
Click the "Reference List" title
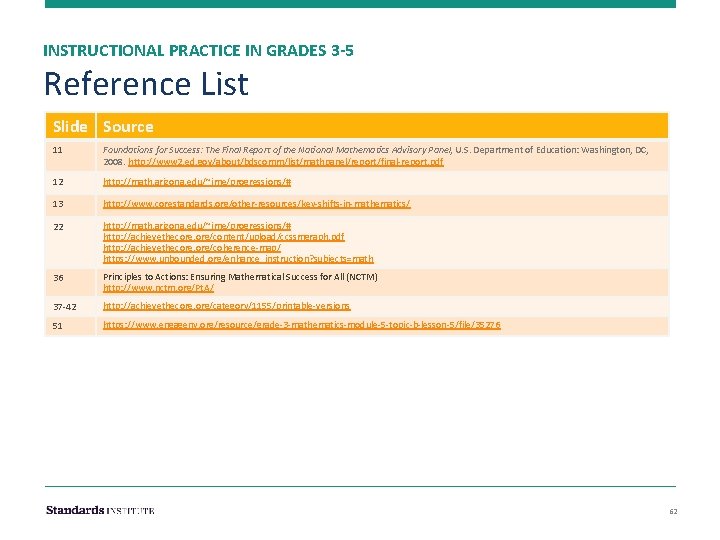coord(146,84)
